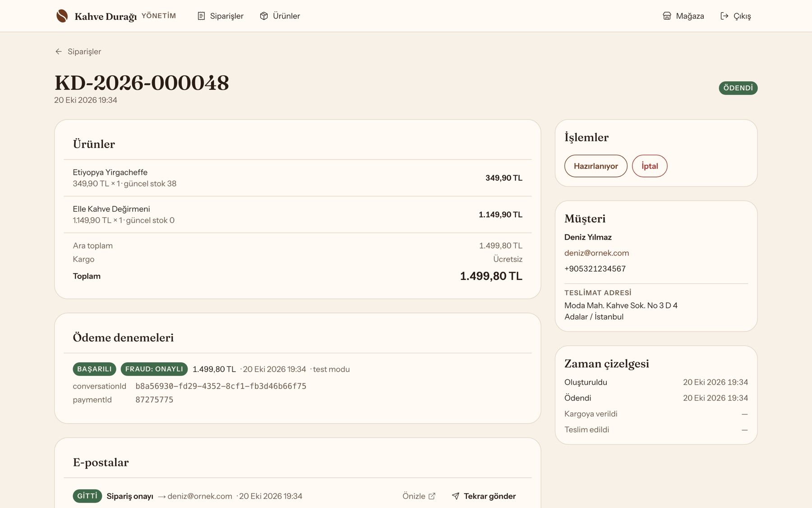This screenshot has height=508, width=812.
Task: Open Ürünler from the top navigation
Action: pyautogui.click(x=280, y=16)
